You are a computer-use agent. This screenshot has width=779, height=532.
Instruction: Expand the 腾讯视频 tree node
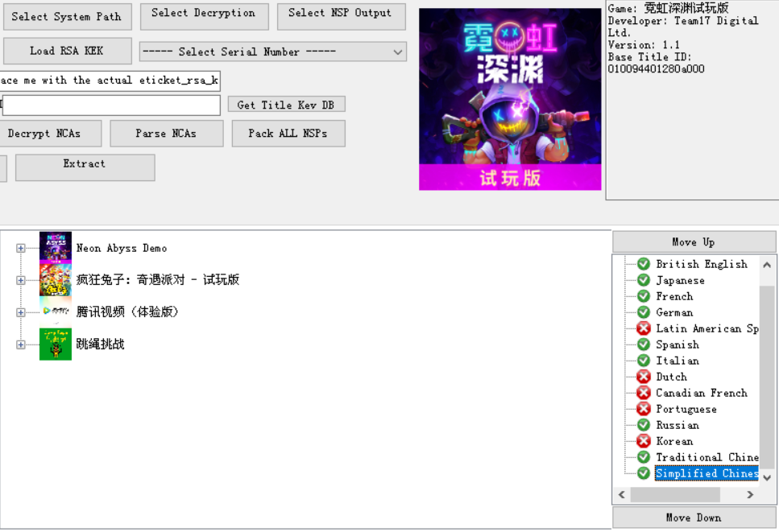pos(20,312)
